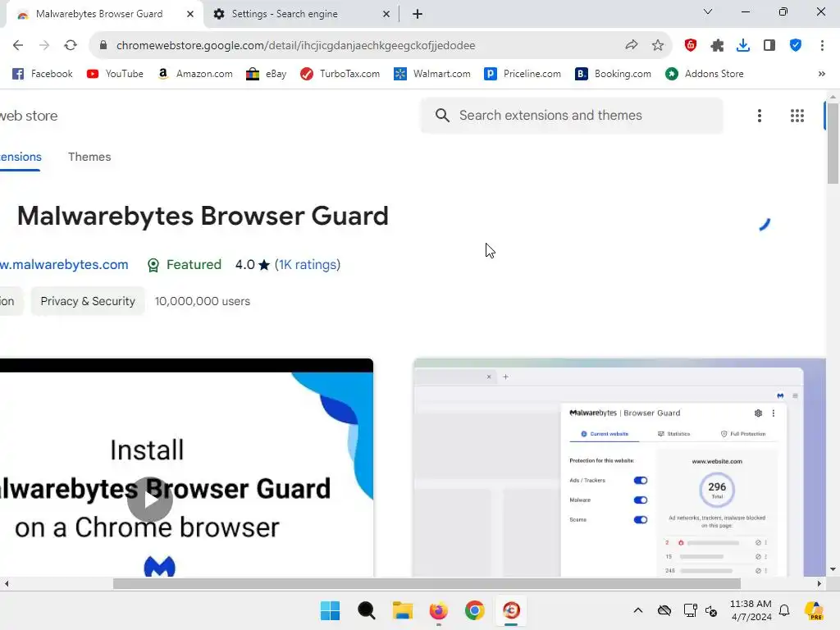Open the Extensions puzzle piece menu
The image size is (840, 630).
tap(717, 46)
